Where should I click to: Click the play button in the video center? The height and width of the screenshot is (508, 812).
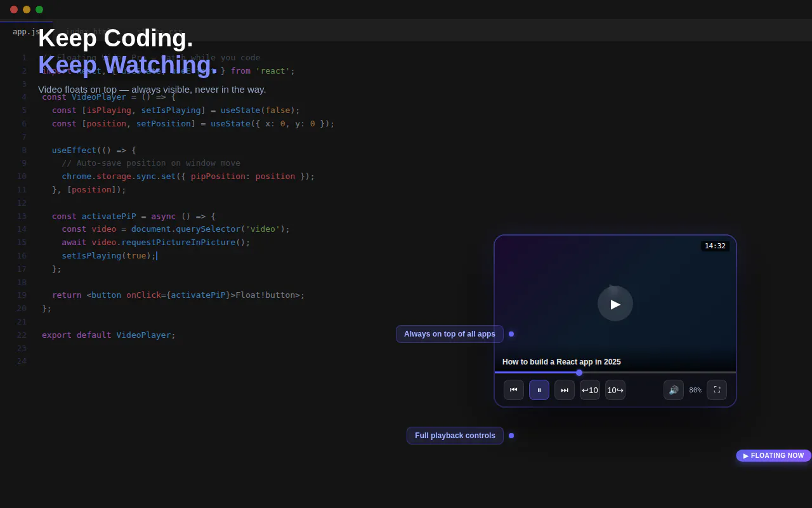pyautogui.click(x=615, y=304)
